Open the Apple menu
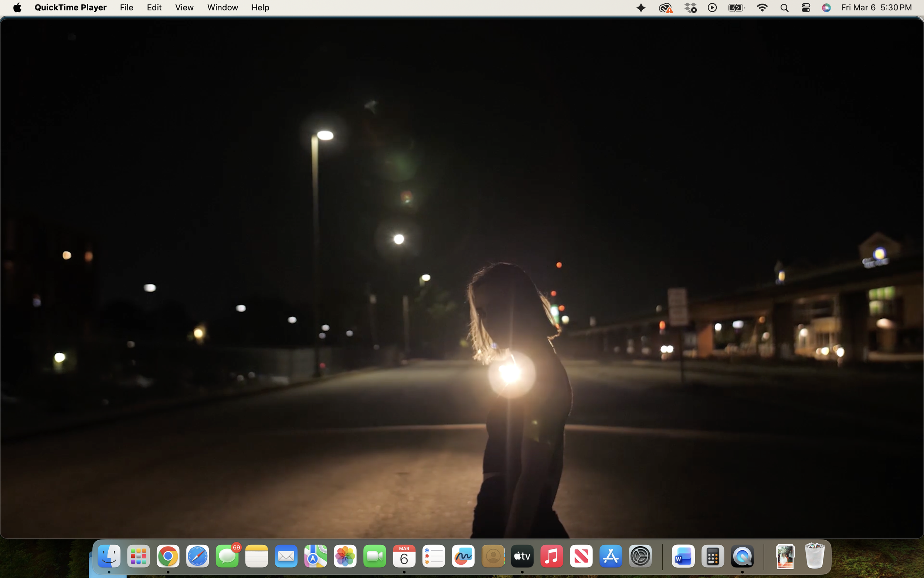 coord(17,8)
